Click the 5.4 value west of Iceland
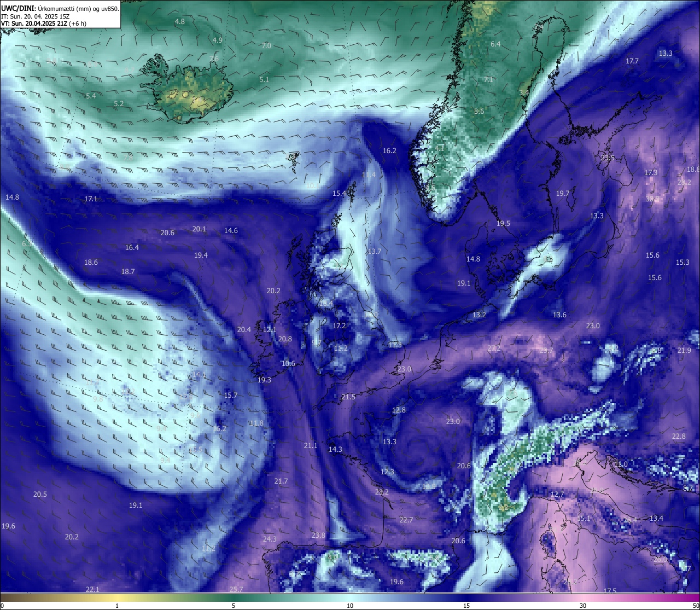This screenshot has height=610, width=700. 91,96
